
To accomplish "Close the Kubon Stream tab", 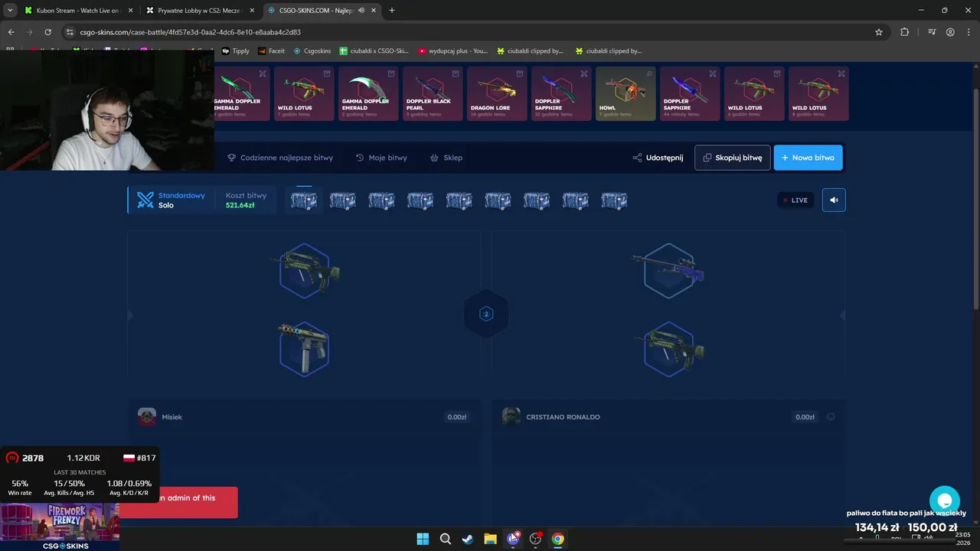I will (130, 11).
